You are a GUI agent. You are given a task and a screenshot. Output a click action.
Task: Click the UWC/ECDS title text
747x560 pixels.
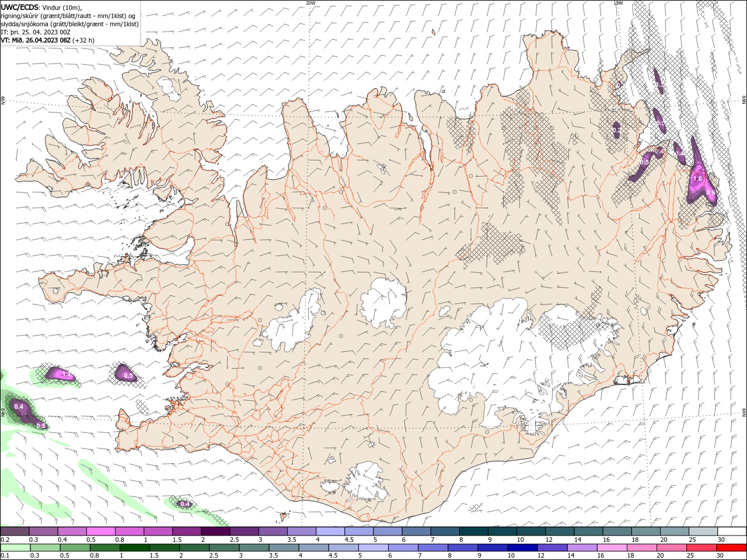tap(20, 7)
